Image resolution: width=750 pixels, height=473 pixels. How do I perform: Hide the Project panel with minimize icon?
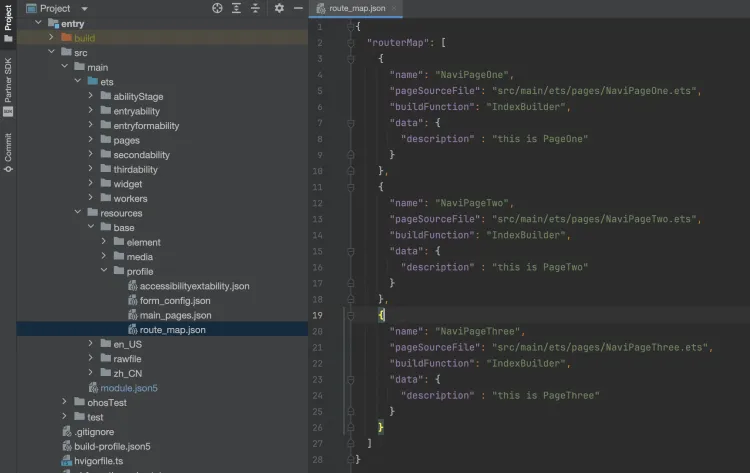tap(298, 8)
